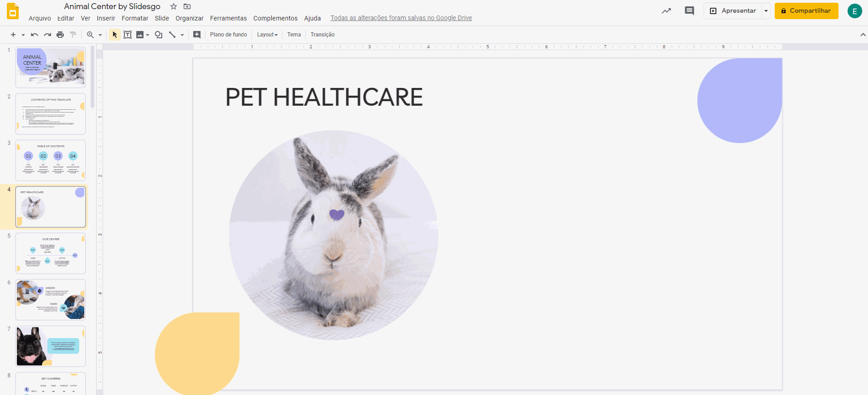Add new slide with plus icon

coord(13,35)
